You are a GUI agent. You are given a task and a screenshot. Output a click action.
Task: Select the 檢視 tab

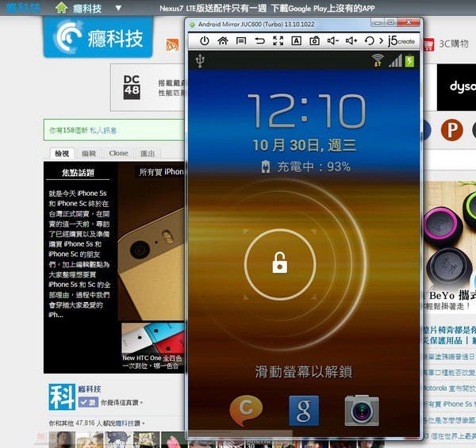pyautogui.click(x=62, y=154)
